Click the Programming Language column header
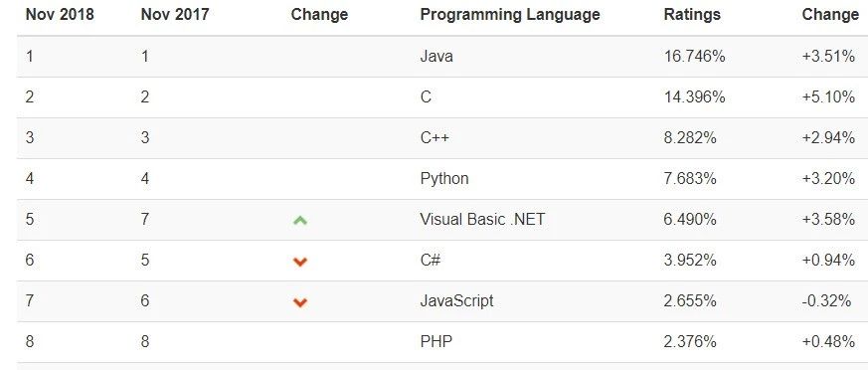The width and height of the screenshot is (868, 370). [x=510, y=14]
